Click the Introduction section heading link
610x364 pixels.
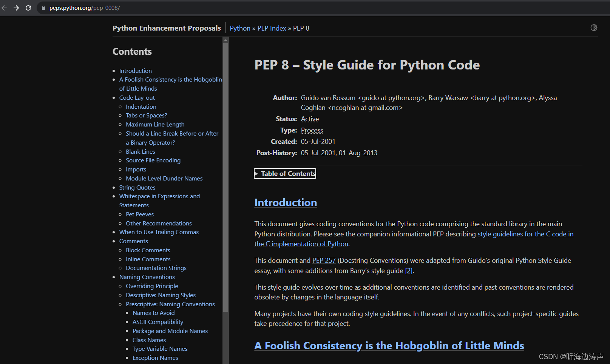pos(286,203)
